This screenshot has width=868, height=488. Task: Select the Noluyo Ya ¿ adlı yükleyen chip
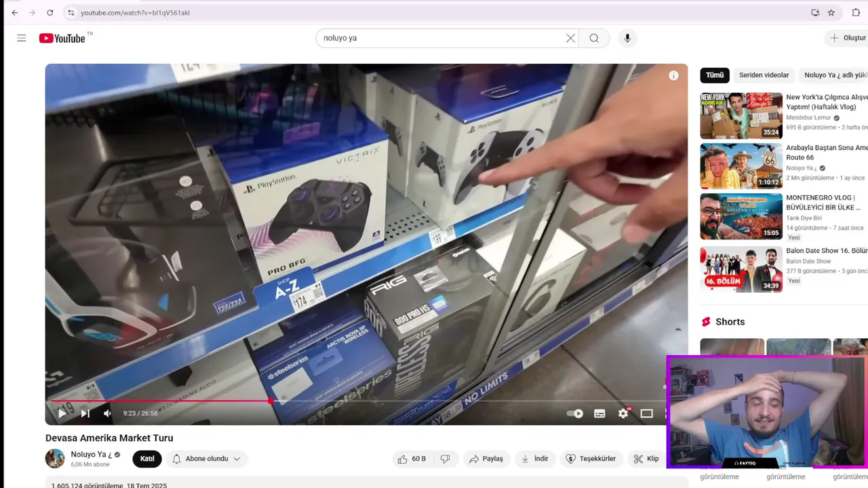coord(835,75)
